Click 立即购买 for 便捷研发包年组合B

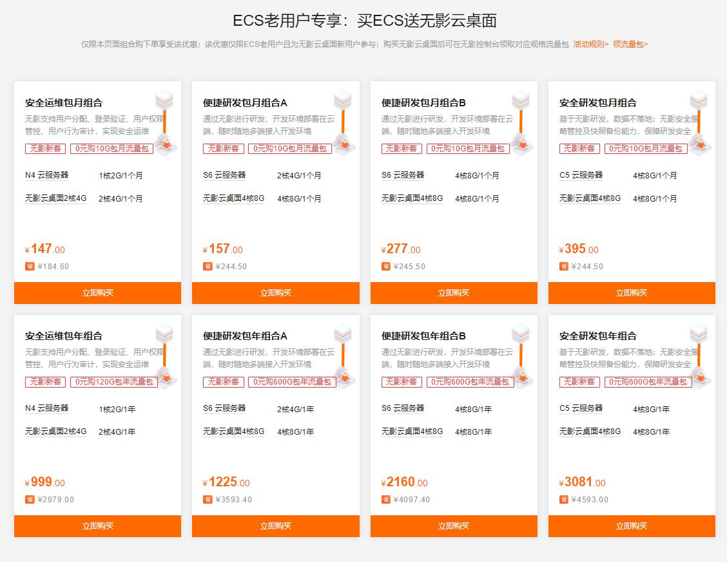tap(454, 526)
